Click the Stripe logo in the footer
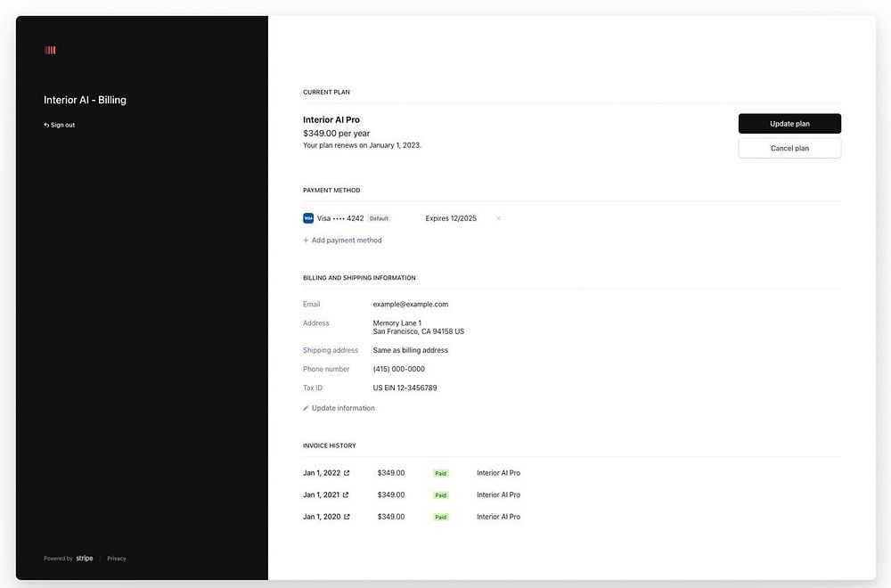Screen dimensions: 891x588 coord(85,558)
